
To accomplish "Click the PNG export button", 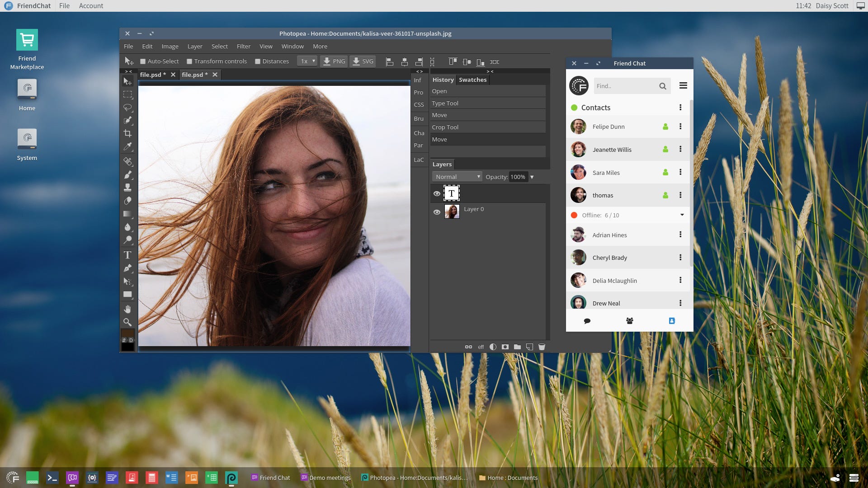I will [x=334, y=61].
